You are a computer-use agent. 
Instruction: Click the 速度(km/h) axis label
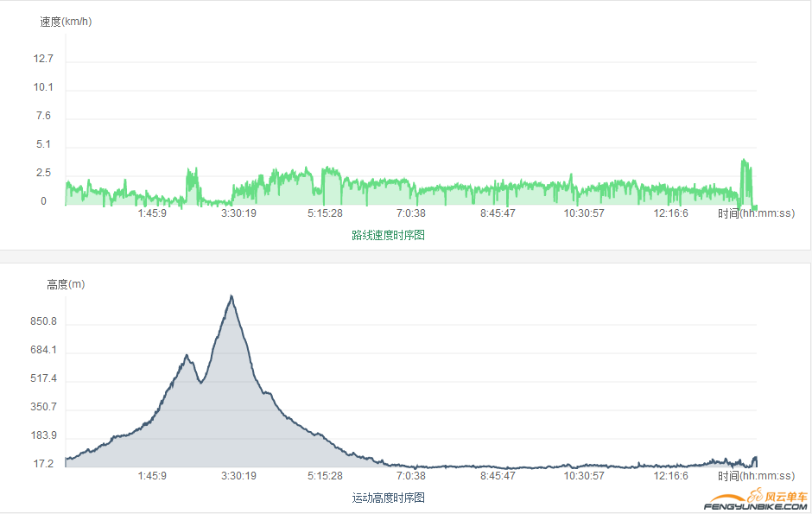click(x=66, y=22)
